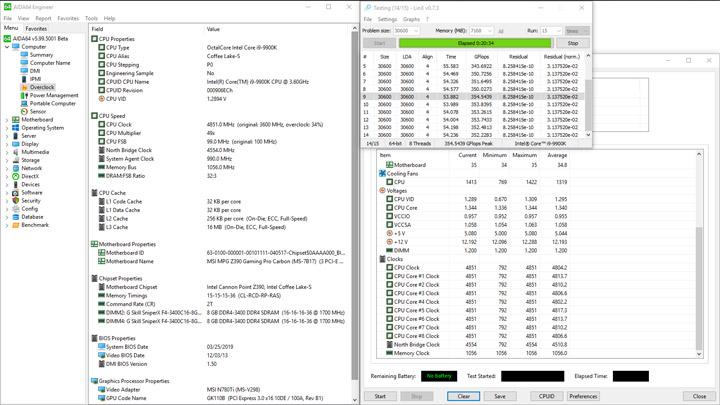Viewport: 720px width, 405px height.
Task: Expand the Benchmark tree node
Action: (x=7, y=225)
